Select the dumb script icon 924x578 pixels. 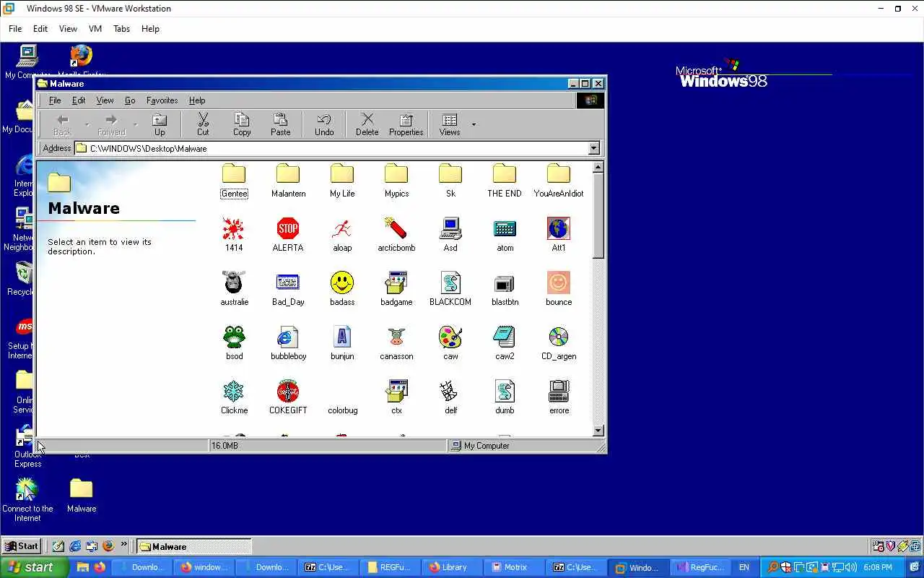pyautogui.click(x=505, y=391)
